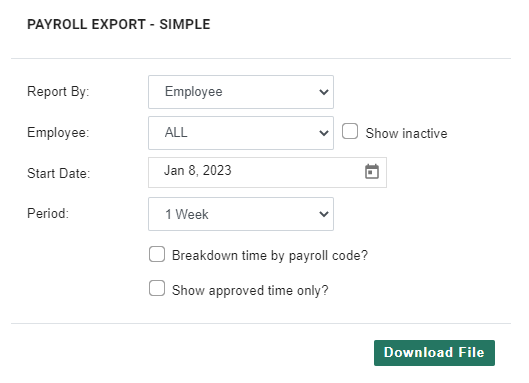
Task: Click the 'Show inactive' label text
Action: coord(406,133)
